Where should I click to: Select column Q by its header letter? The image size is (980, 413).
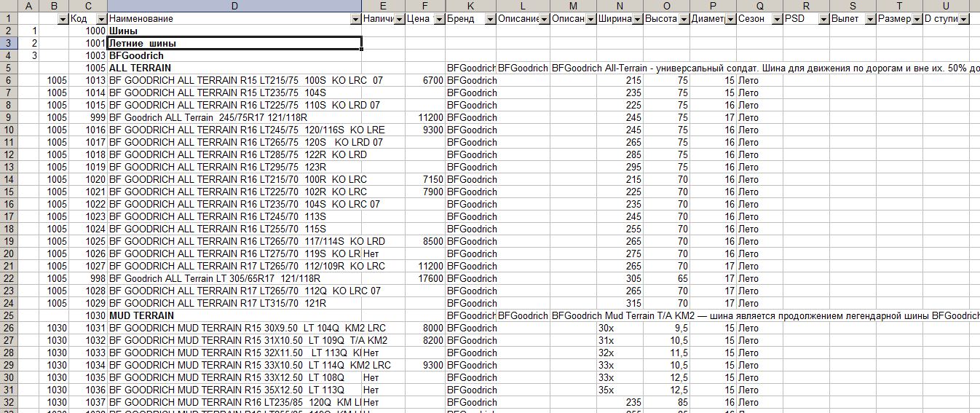tap(759, 6)
